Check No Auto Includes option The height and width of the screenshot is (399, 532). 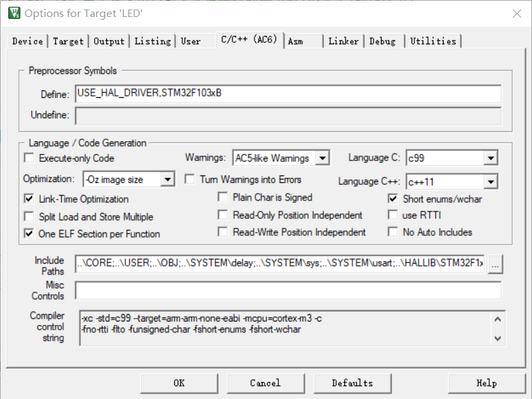(x=393, y=232)
